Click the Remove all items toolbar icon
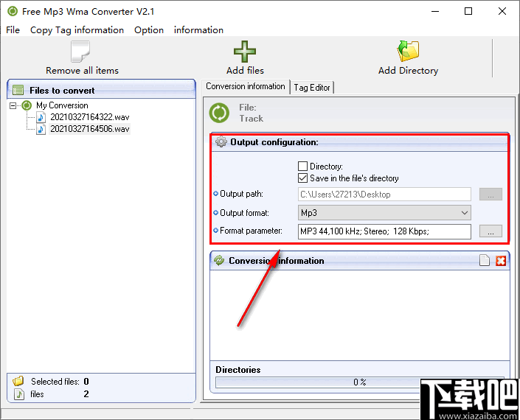 tap(80, 52)
